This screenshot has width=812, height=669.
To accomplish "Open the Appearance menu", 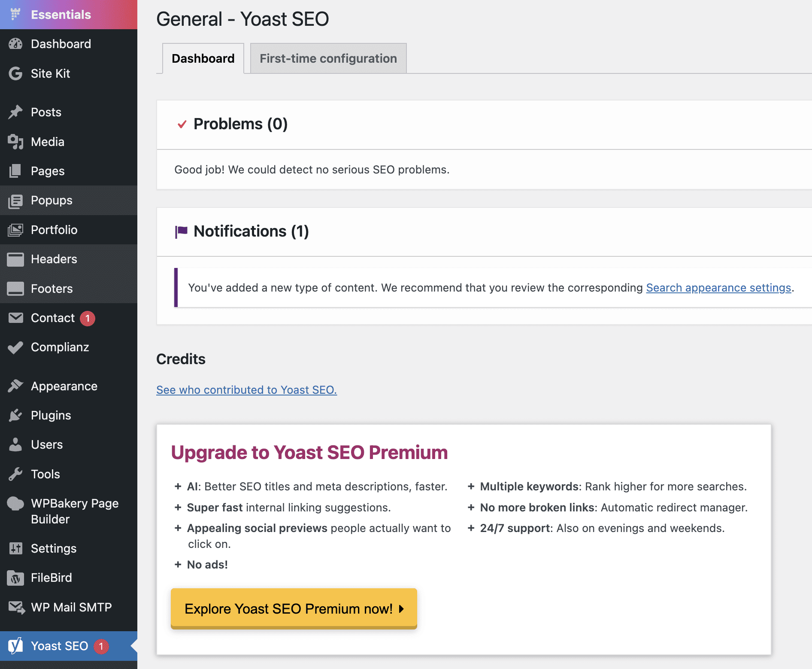I will click(69, 386).
